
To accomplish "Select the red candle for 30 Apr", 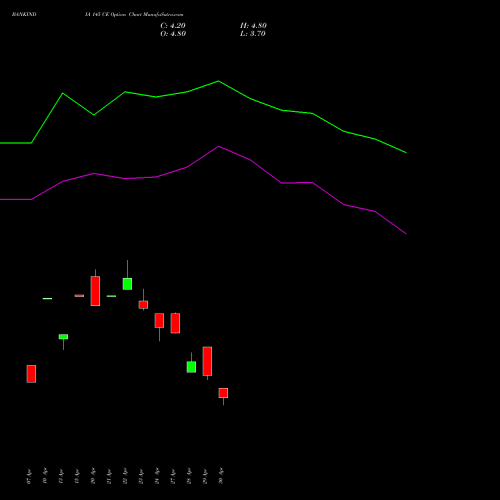I will pyautogui.click(x=223, y=393).
